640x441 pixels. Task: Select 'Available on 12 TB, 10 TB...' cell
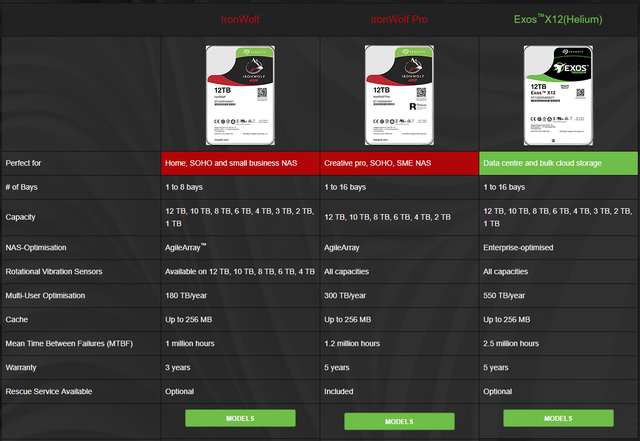pos(240,272)
